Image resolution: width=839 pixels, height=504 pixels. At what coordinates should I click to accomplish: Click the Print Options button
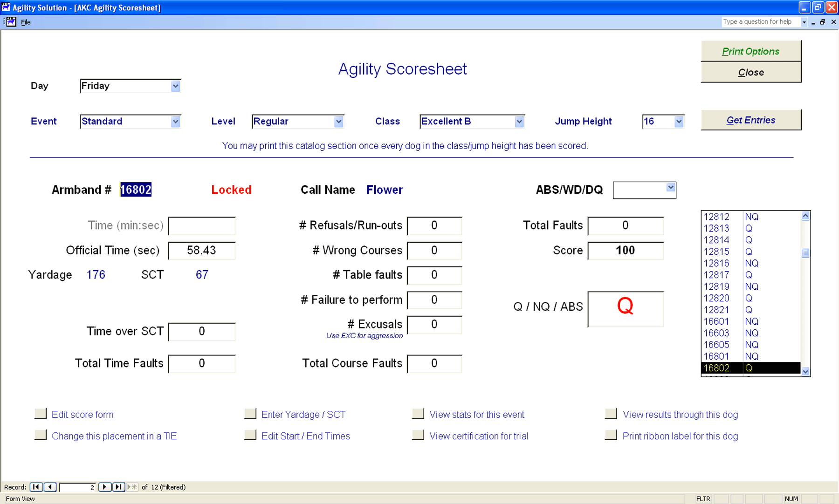pos(750,51)
